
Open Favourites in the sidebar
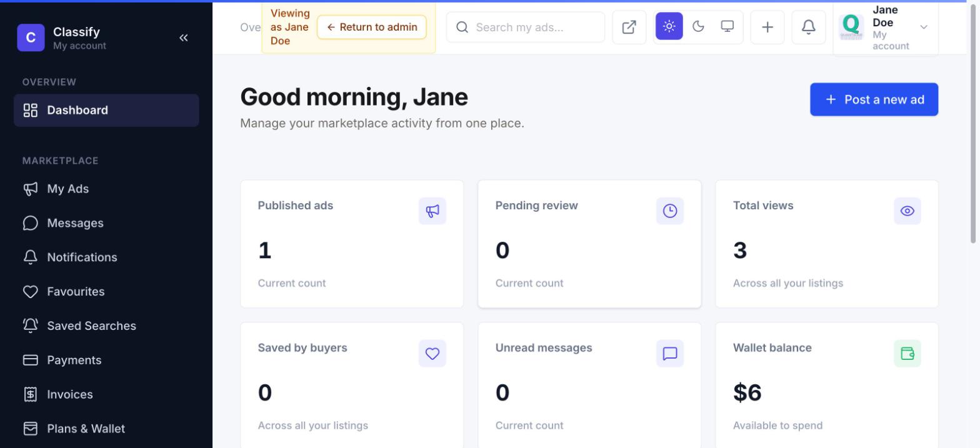(106, 292)
